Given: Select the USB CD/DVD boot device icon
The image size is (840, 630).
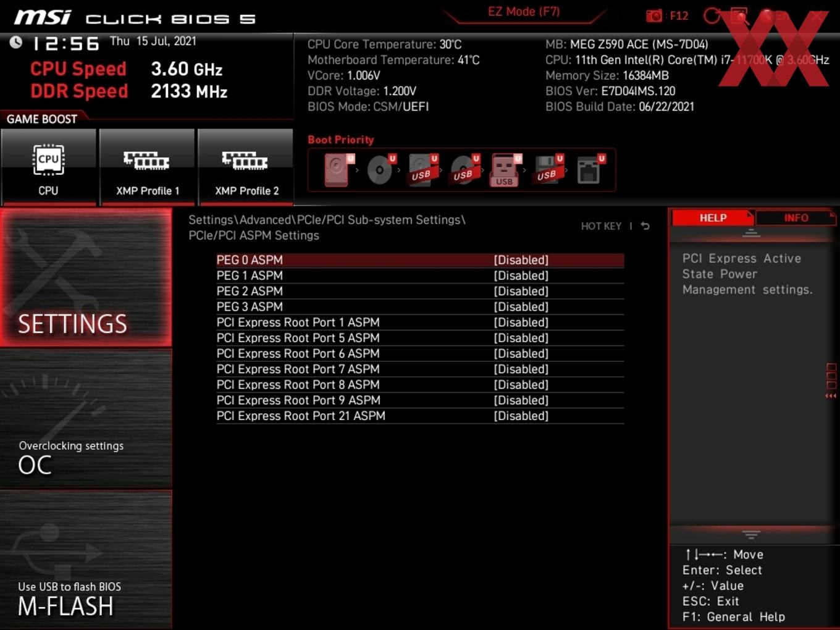Looking at the screenshot, I should tap(464, 170).
